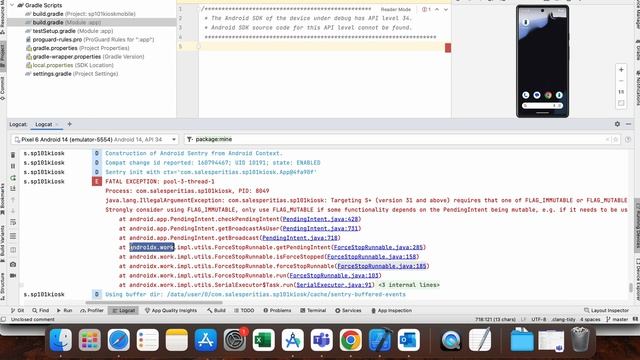Screen dimensions: 640x360
Task: Open PendingIntent.java:718 link
Action: 300,238
